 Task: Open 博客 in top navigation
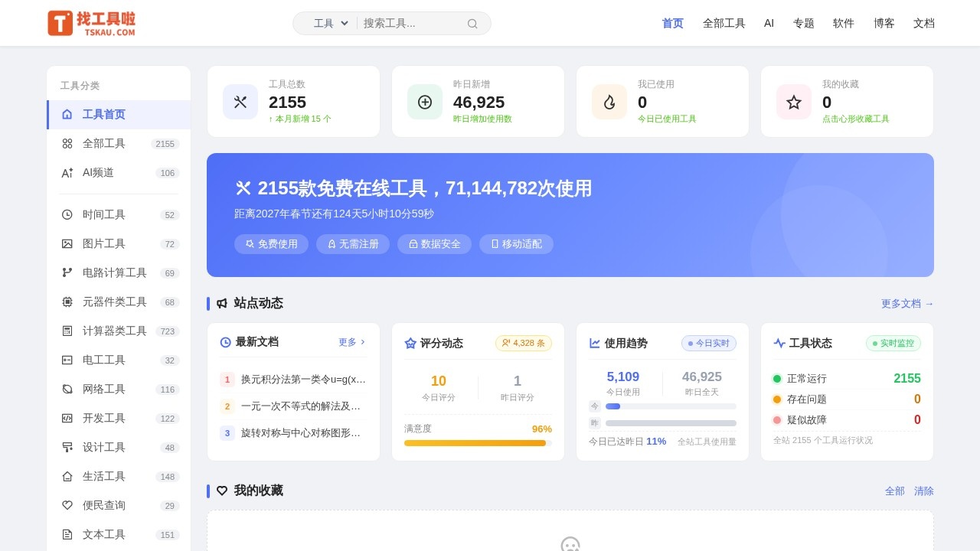coord(884,23)
